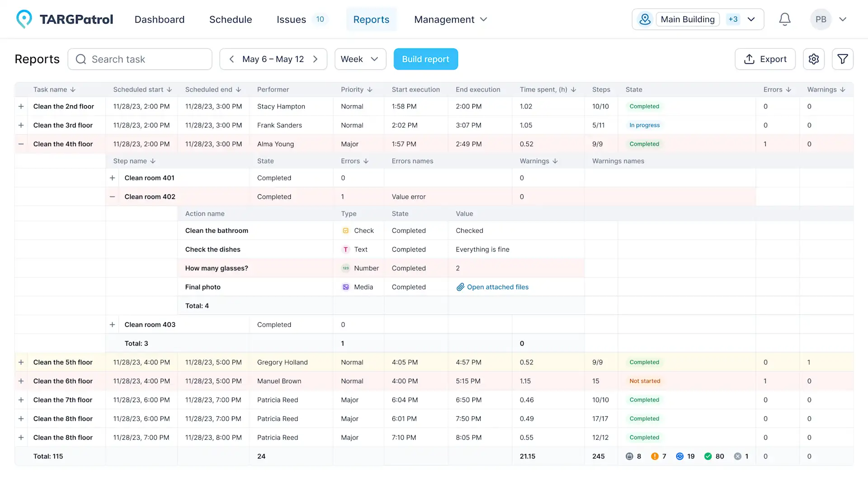Expand Clean room 401 step
This screenshot has width=868, height=494.
coord(112,178)
